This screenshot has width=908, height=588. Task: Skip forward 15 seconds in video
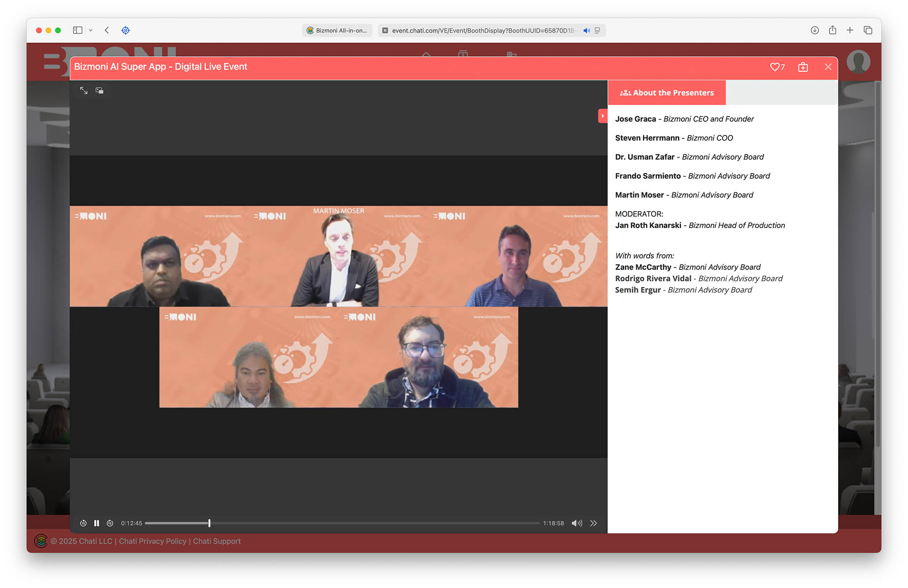(110, 523)
